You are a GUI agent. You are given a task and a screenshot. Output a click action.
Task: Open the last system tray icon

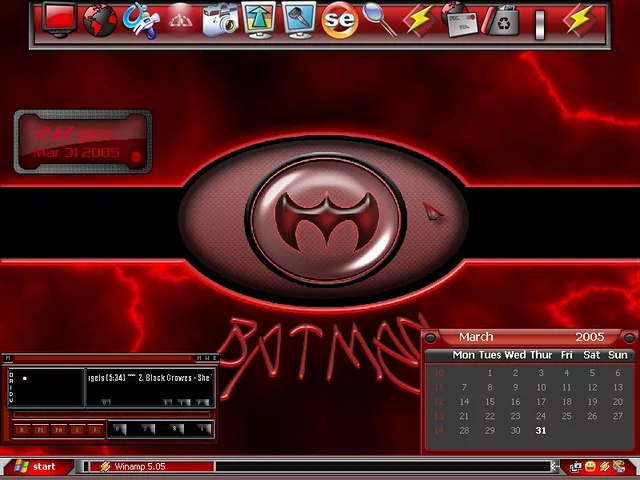click(619, 467)
